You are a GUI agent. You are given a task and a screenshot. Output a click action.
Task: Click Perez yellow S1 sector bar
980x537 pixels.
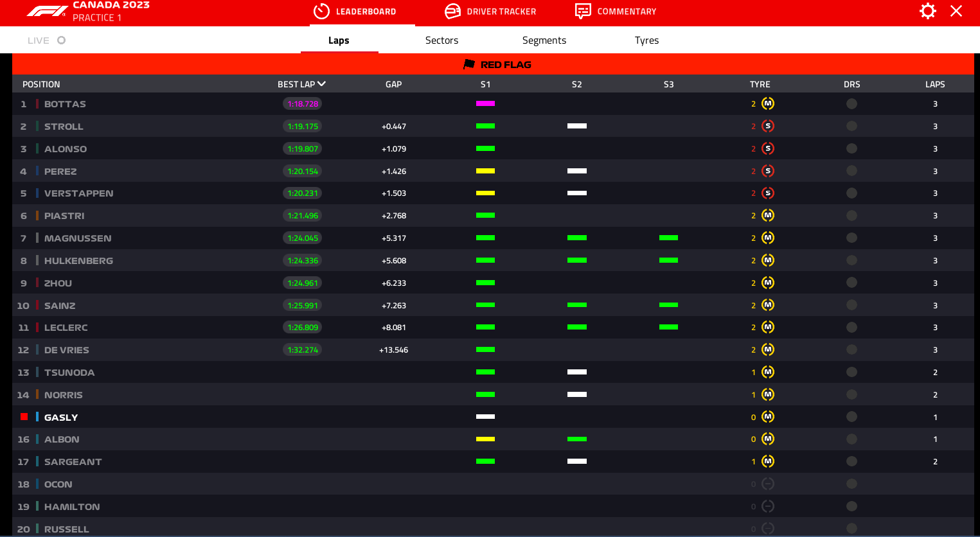pyautogui.click(x=485, y=171)
